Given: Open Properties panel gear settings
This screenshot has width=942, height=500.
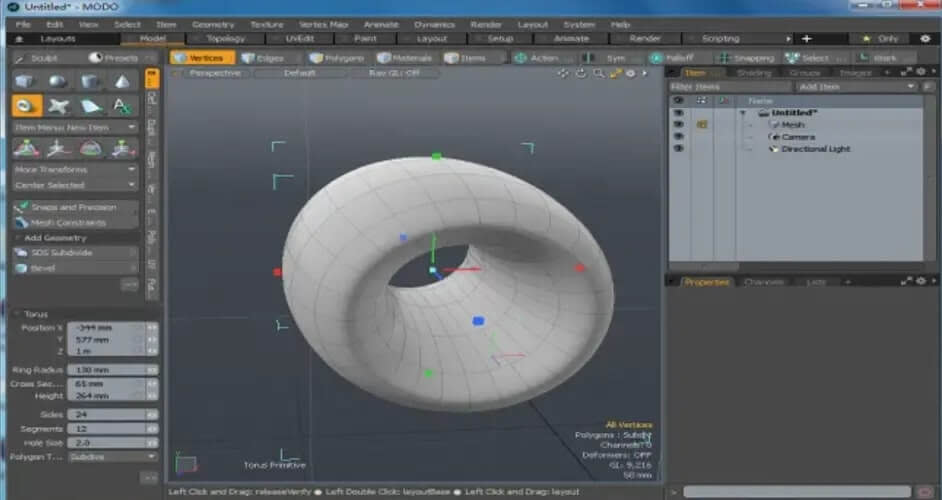Looking at the screenshot, I should tap(921, 281).
